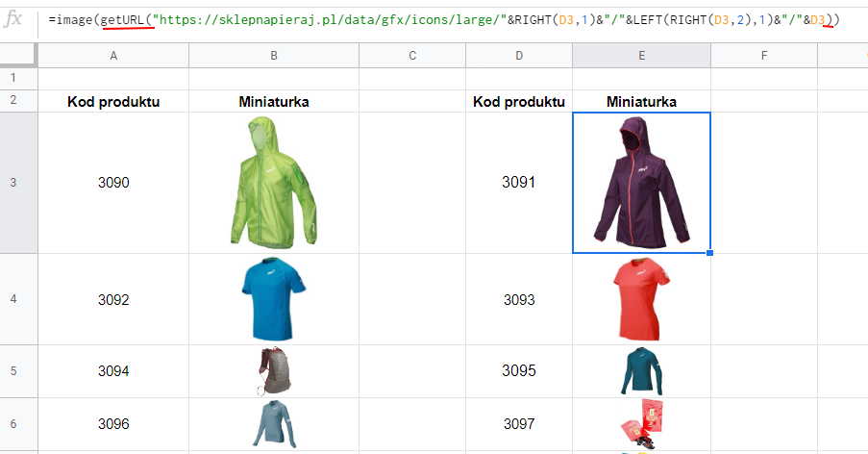Click cell containing product code 3090
The image size is (868, 454).
pyautogui.click(x=113, y=183)
